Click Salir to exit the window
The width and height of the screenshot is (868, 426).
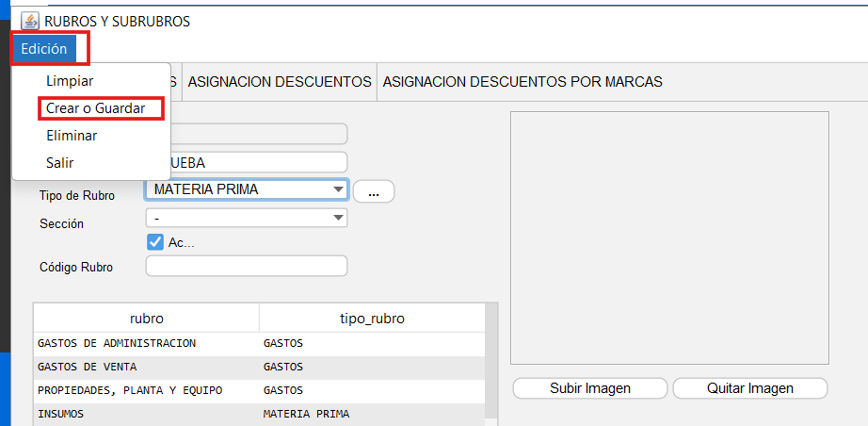60,163
